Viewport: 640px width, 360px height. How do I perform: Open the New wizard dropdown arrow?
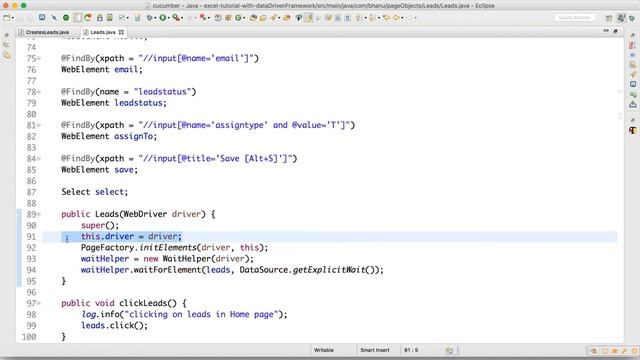point(13,18)
